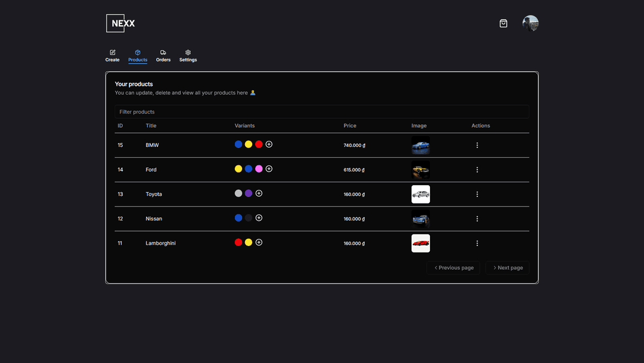Open the Settings tab
Image resolution: width=644 pixels, height=363 pixels.
point(188,56)
